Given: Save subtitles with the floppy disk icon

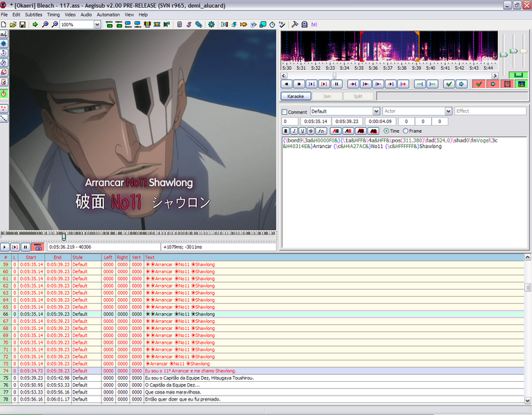Looking at the screenshot, I should [x=22, y=24].
